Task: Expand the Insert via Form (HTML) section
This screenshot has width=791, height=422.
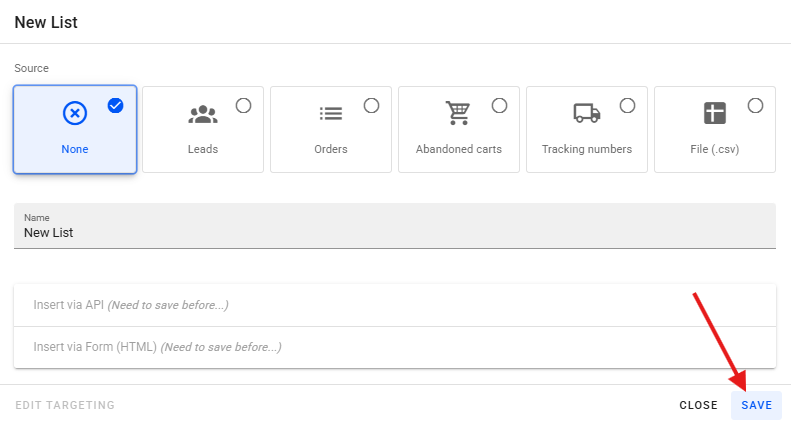Action: (395, 347)
